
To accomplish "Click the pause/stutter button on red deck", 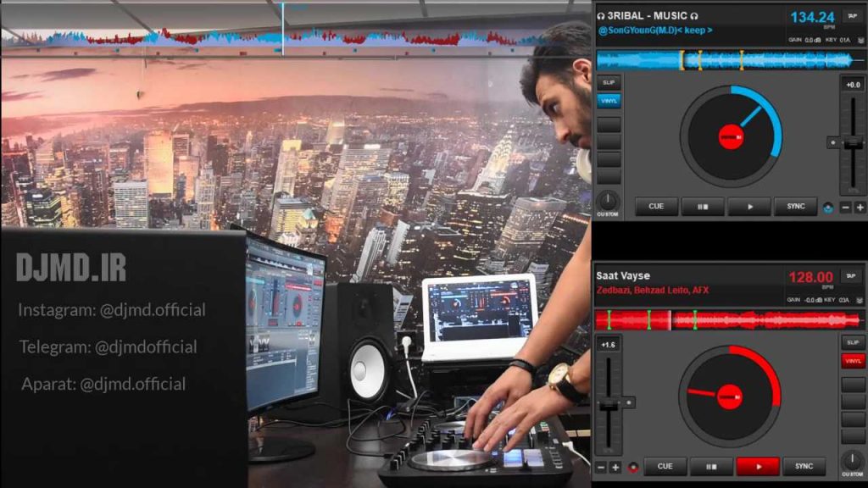I will click(711, 467).
